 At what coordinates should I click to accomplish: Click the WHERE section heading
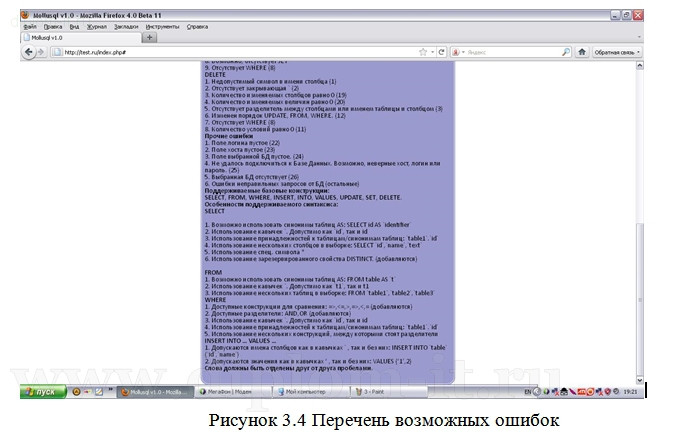click(215, 300)
